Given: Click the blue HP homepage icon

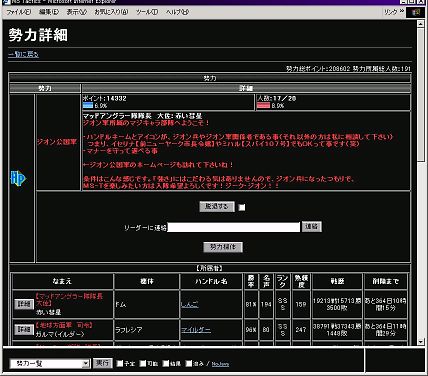Looking at the screenshot, I should [18, 179].
